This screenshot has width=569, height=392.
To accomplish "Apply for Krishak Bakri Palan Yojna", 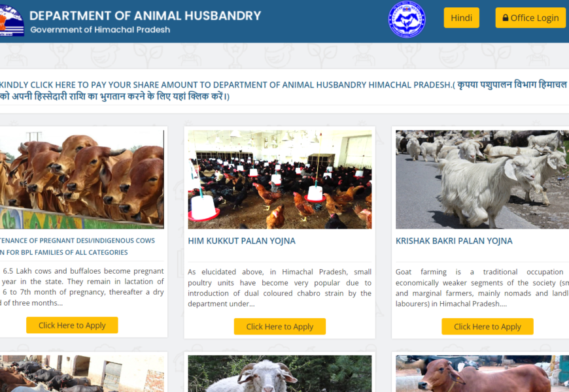I will pyautogui.click(x=487, y=327).
